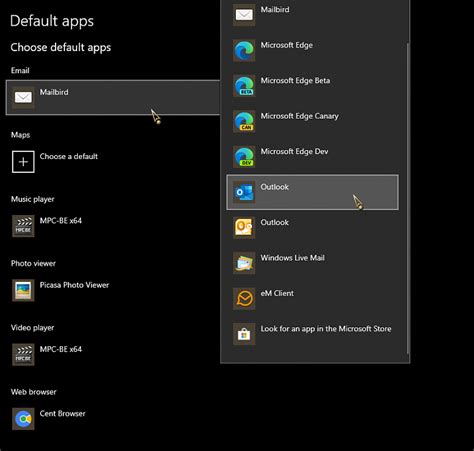Click the app list vertical scrollbar
The image size is (474, 451).
click(408, 198)
